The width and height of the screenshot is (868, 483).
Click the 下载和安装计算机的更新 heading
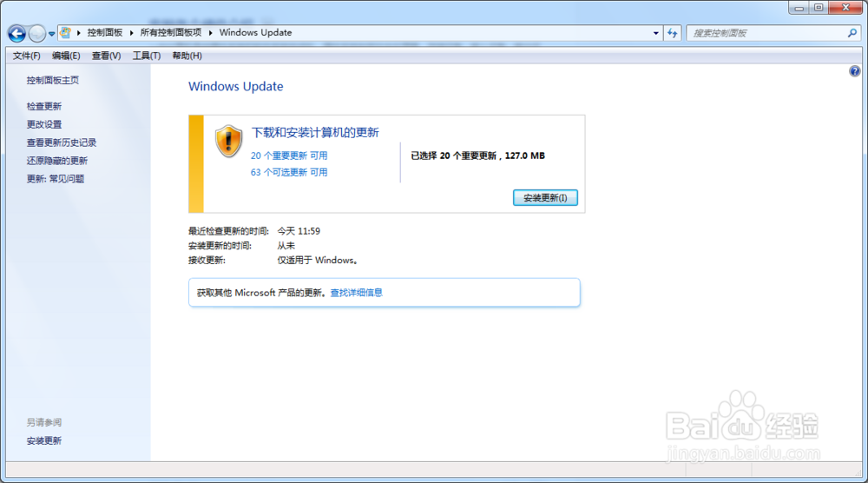[315, 132]
